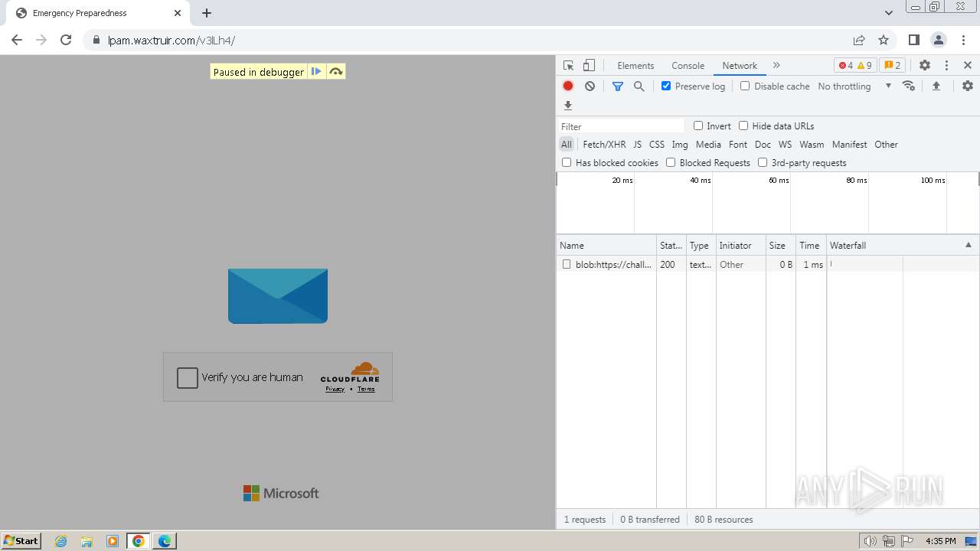Image resolution: width=980 pixels, height=551 pixels.
Task: Open DevTools customize three-dot menu
Action: click(946, 66)
